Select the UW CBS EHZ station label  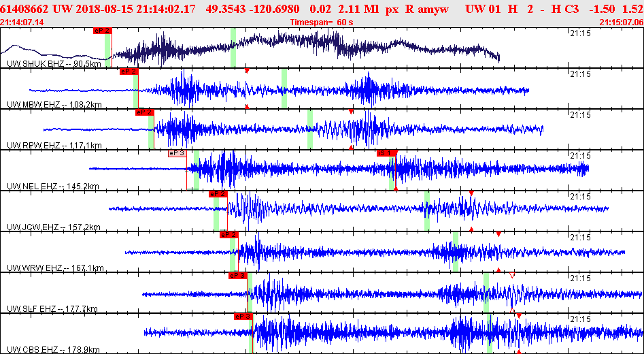[x=54, y=350]
